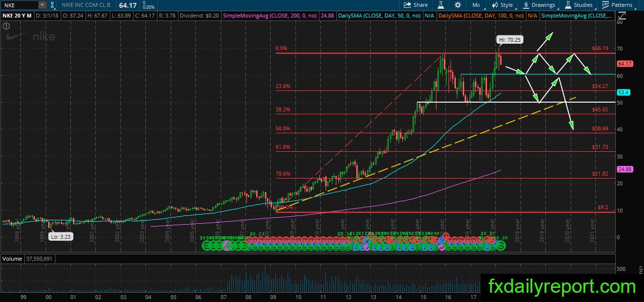Click the $9.2 Fibonacci price label
Viewport: 644px width, 302px height.
[x=603, y=207]
